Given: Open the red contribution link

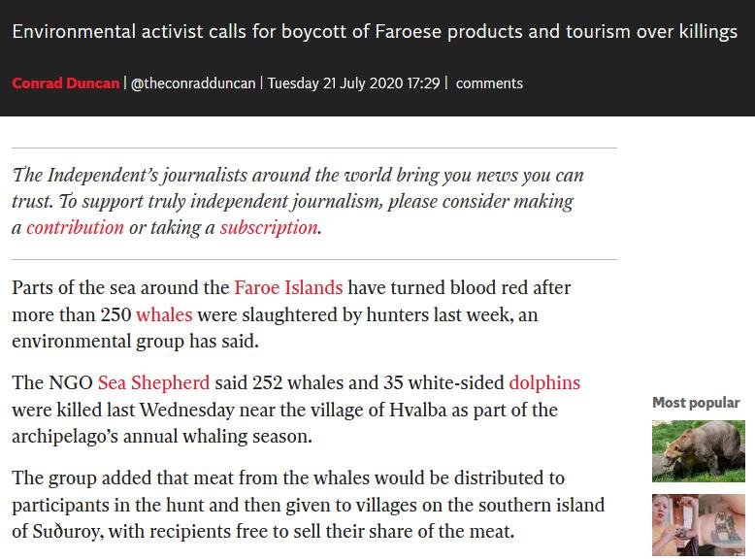Looking at the screenshot, I should click(x=75, y=228).
